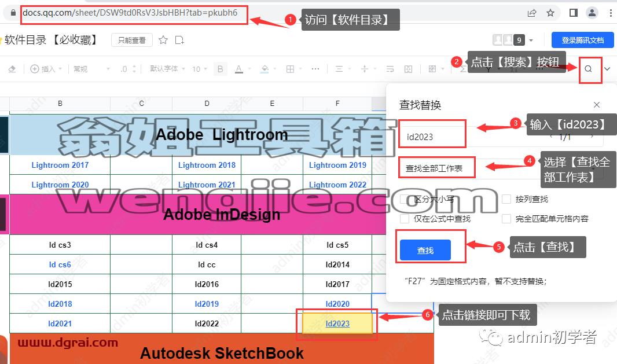Tick the 按列查找 checkbox
This screenshot has width=617, height=364.
(506, 199)
